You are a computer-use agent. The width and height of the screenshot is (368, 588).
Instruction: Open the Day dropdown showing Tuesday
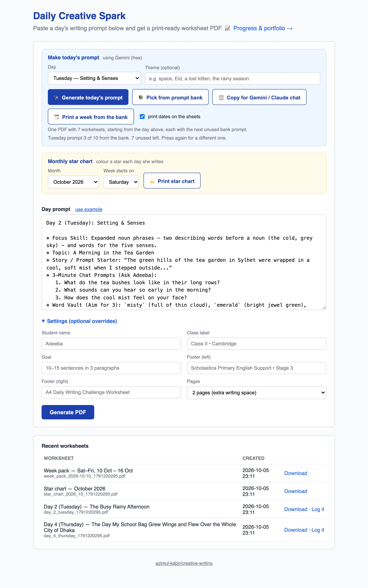(94, 78)
